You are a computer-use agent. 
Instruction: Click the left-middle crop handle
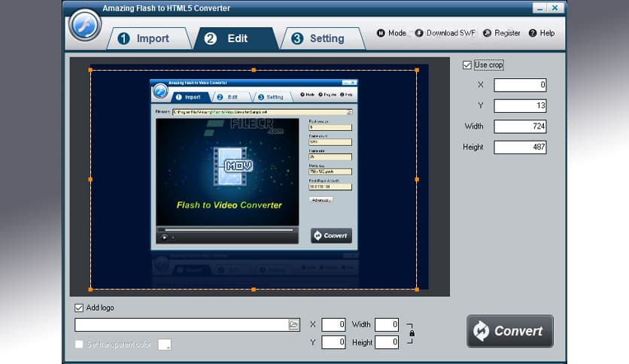coord(90,180)
